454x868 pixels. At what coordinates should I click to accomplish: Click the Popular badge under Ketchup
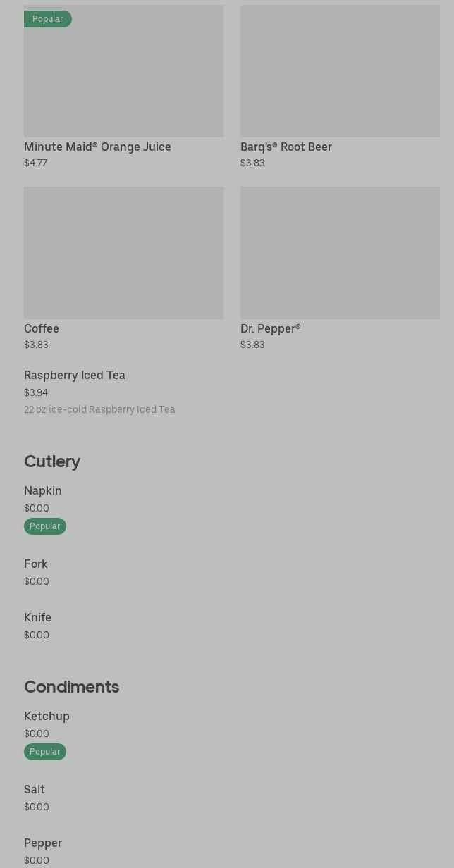click(x=45, y=752)
